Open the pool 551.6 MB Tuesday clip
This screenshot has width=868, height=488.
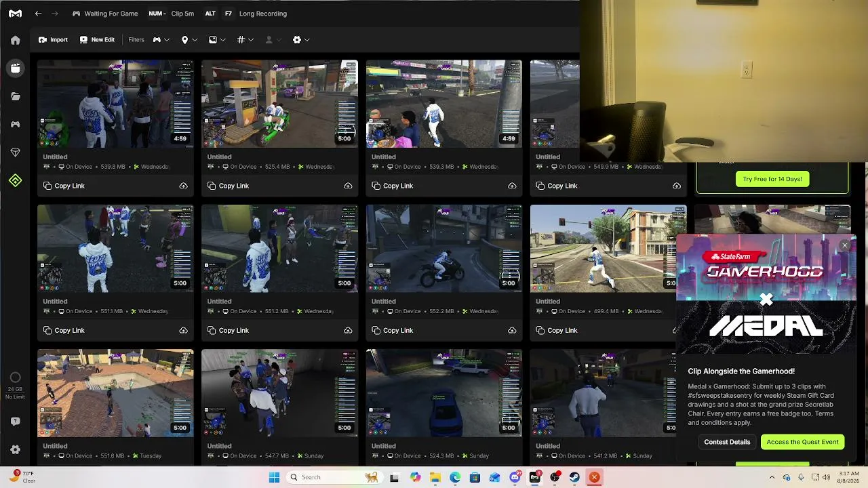pyautogui.click(x=115, y=393)
